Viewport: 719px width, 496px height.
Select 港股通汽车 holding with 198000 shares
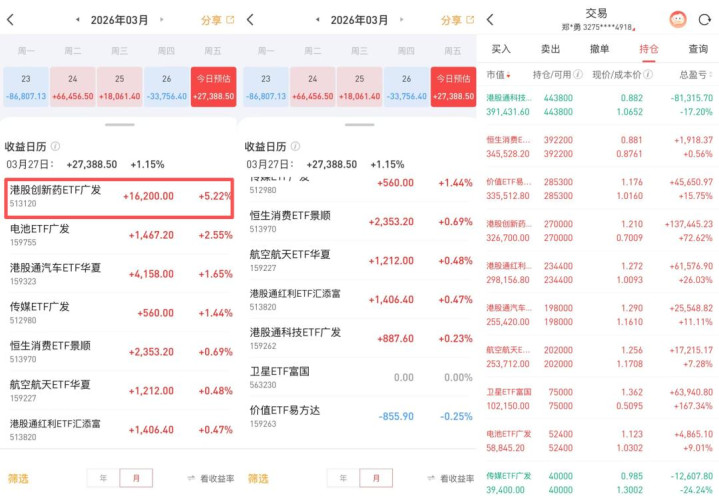[x=599, y=315]
